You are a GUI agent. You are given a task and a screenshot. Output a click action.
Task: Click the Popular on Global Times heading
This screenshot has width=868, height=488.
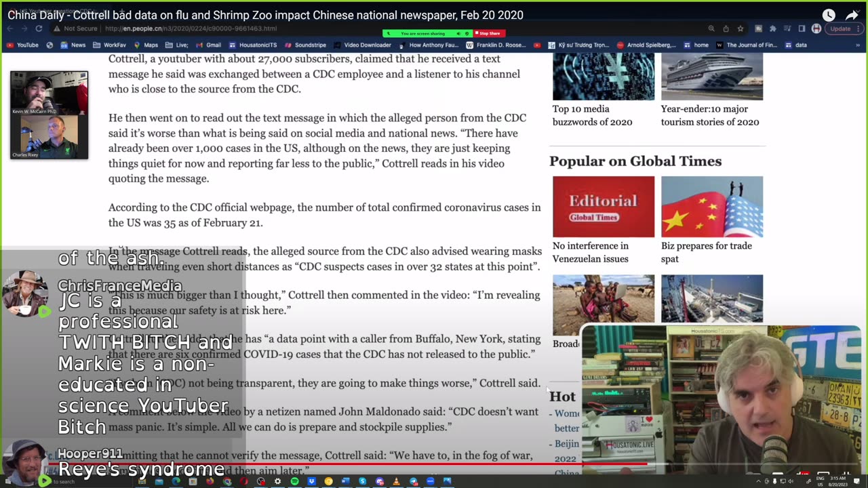(635, 161)
